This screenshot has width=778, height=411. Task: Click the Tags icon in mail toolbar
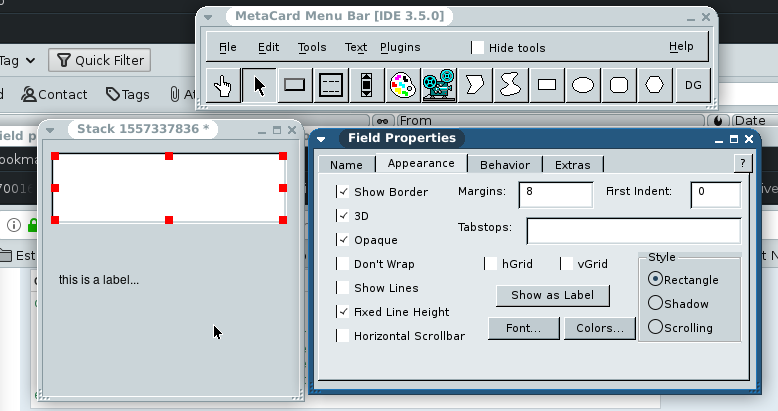[113, 94]
